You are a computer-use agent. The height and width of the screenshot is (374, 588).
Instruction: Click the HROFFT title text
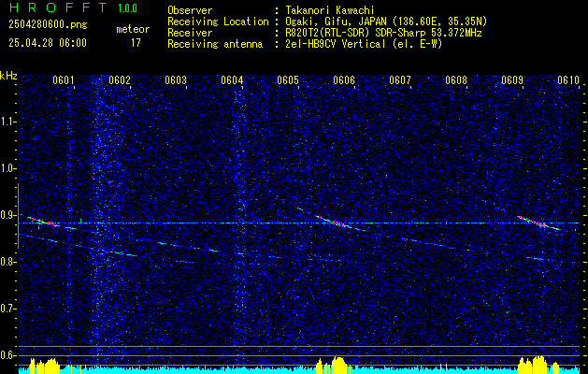(x=58, y=7)
